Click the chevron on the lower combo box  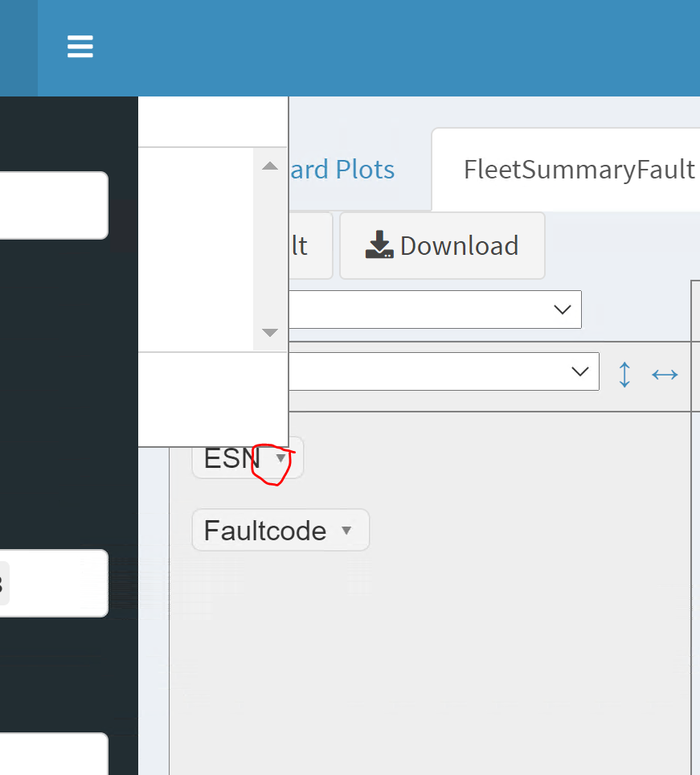coord(579,371)
